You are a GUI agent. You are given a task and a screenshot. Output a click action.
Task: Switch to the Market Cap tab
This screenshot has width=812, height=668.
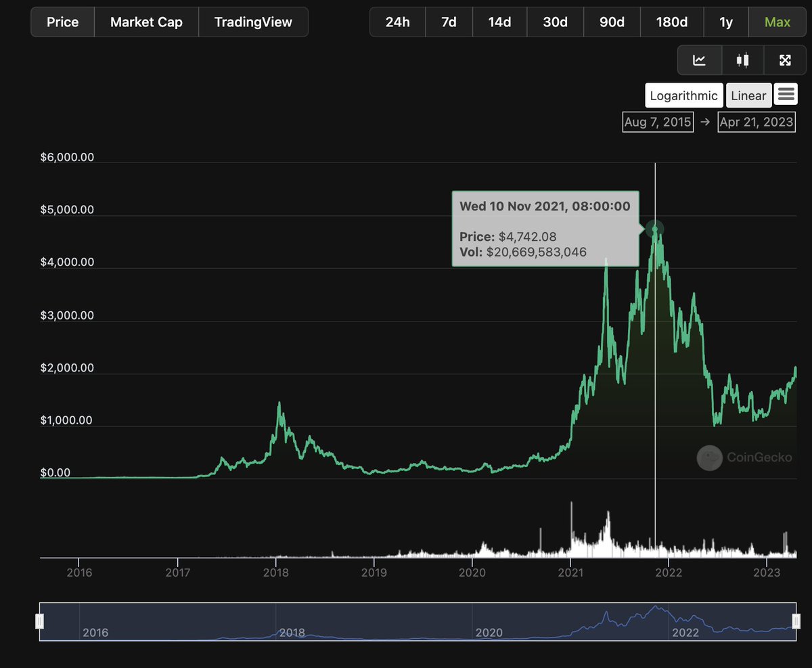pos(146,22)
